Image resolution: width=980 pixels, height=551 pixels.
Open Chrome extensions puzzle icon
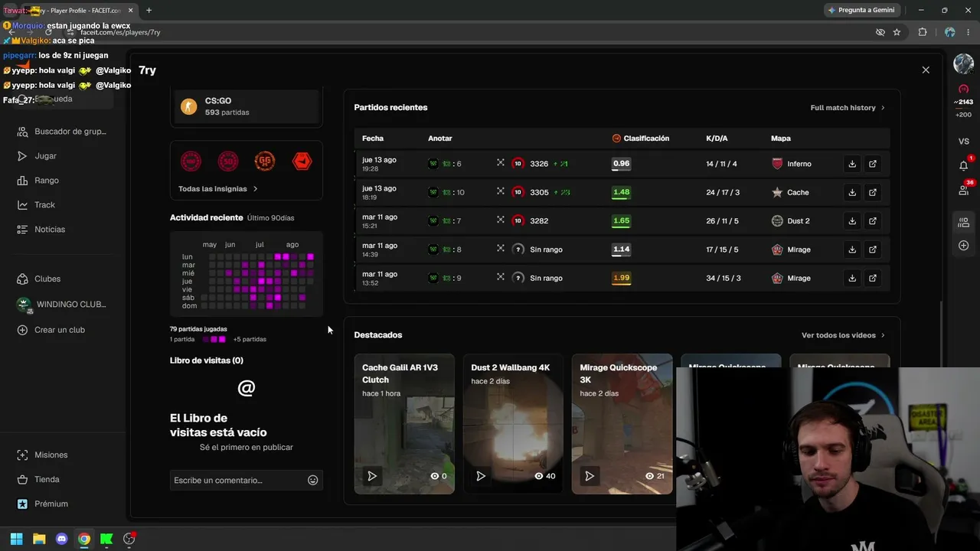click(x=923, y=32)
